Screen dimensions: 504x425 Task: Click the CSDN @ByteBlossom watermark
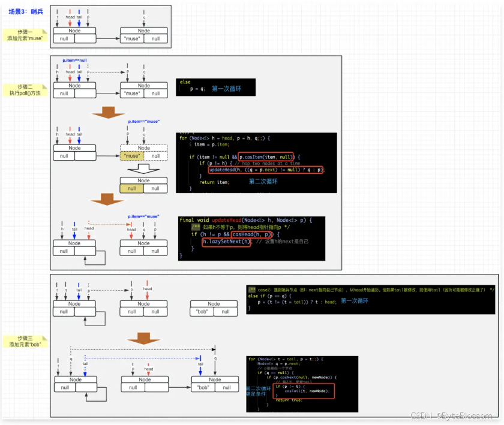pyautogui.click(x=451, y=415)
